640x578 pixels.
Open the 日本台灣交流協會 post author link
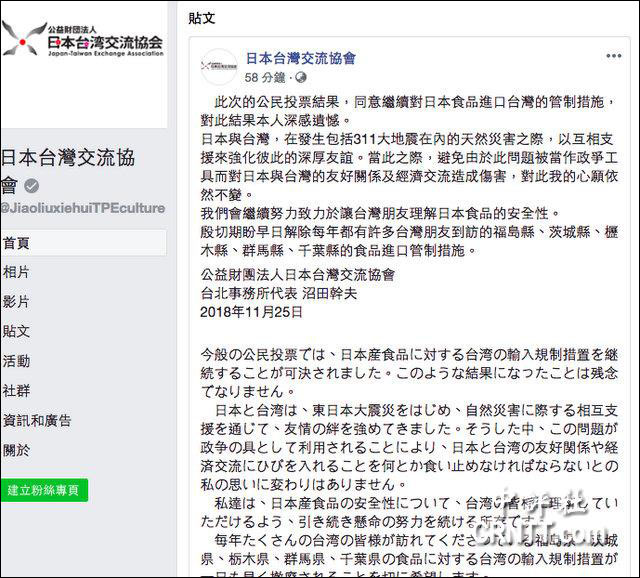click(301, 58)
